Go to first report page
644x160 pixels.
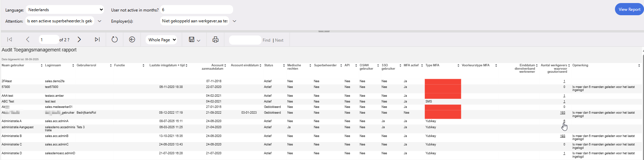point(9,40)
